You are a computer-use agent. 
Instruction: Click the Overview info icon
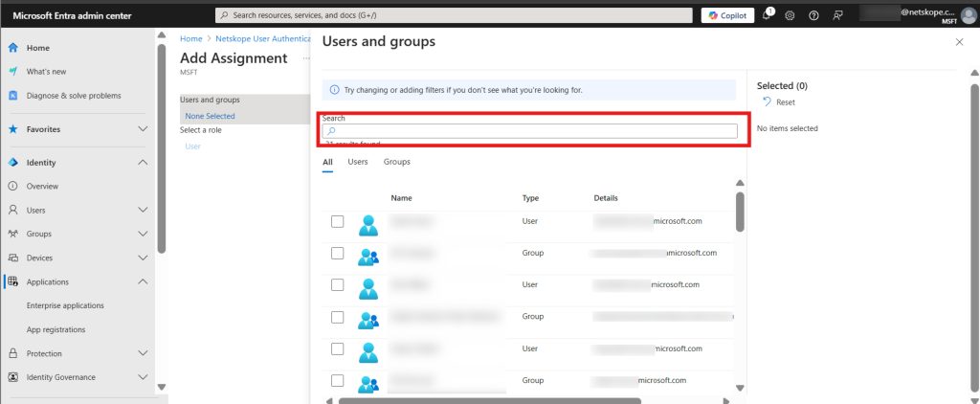(x=13, y=187)
